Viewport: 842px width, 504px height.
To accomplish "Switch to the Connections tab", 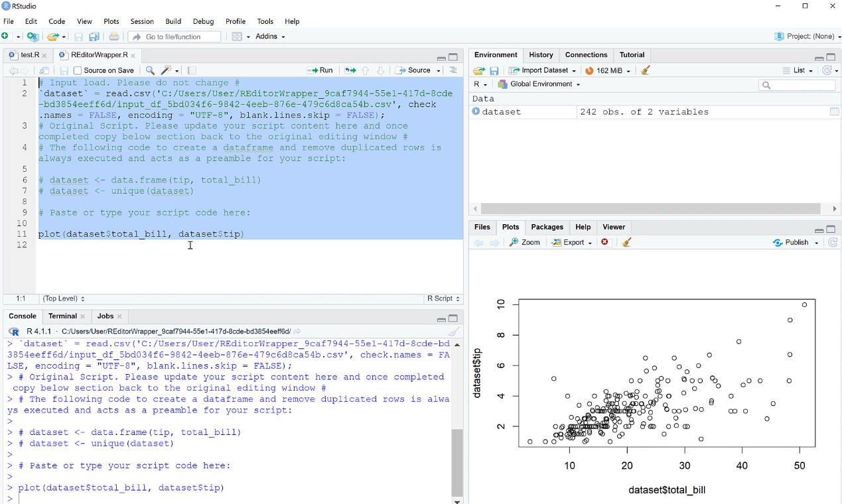I will click(586, 55).
